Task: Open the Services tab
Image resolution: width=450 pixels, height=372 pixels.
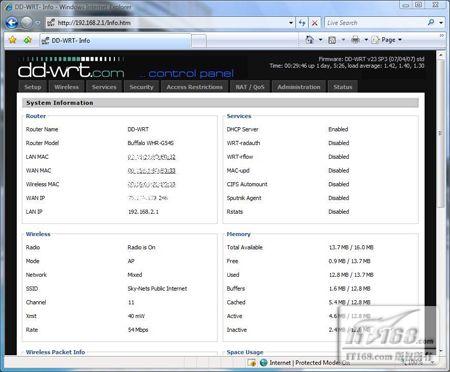Action: [x=104, y=87]
